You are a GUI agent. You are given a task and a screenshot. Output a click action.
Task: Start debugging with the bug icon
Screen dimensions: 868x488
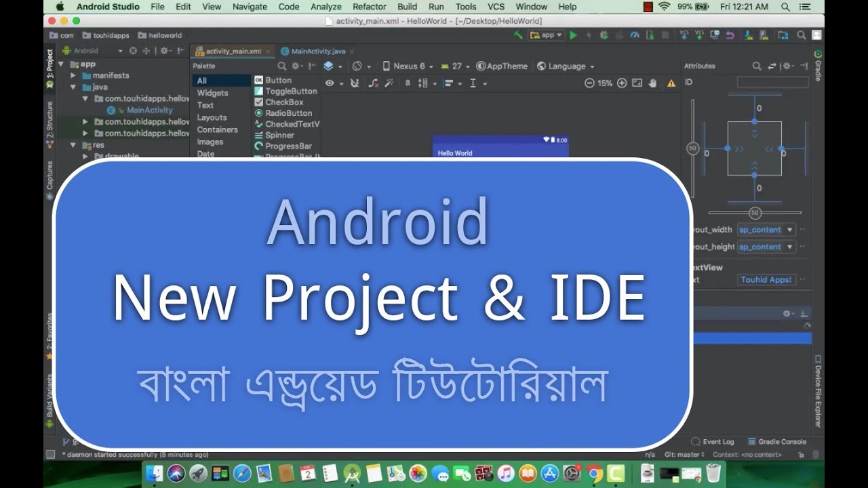[603, 35]
